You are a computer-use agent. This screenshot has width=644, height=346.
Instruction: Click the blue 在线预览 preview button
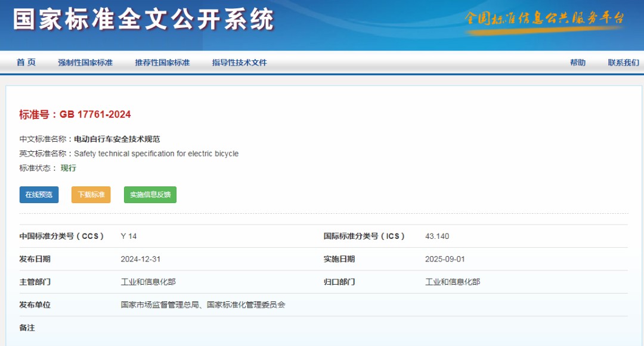[x=38, y=194]
